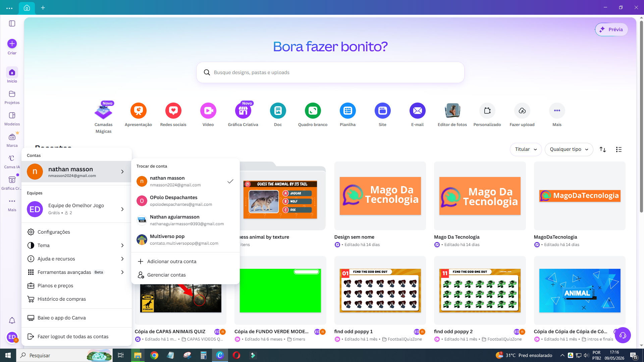This screenshot has height=362, width=644.
Task: Select Baixe o app do Canva
Action: coord(76,318)
